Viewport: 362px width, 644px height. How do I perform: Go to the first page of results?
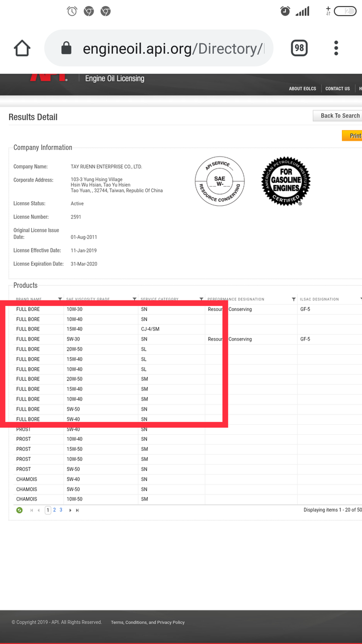pyautogui.click(x=32, y=510)
